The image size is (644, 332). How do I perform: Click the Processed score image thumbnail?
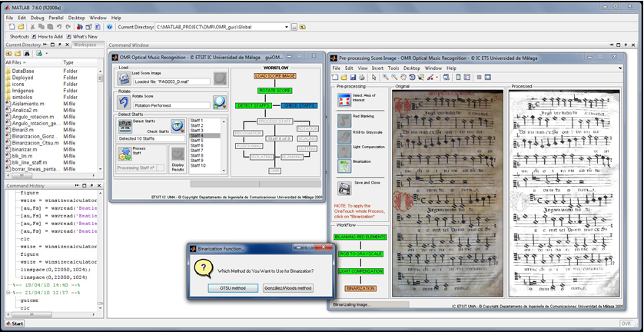coord(565,193)
